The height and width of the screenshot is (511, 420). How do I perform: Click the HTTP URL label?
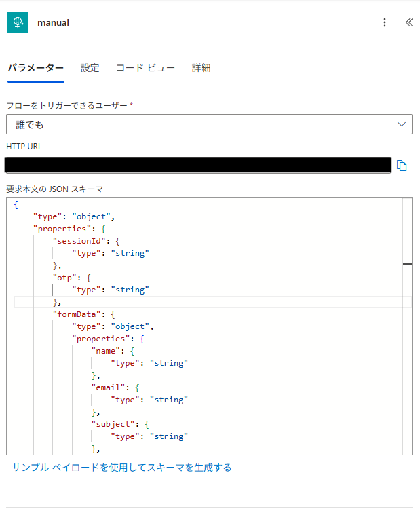[x=24, y=147]
